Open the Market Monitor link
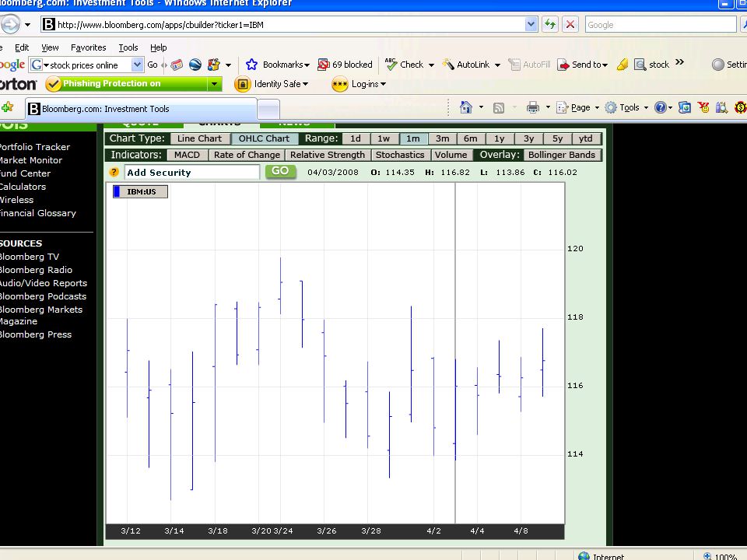The width and height of the screenshot is (747, 560). coord(31,160)
